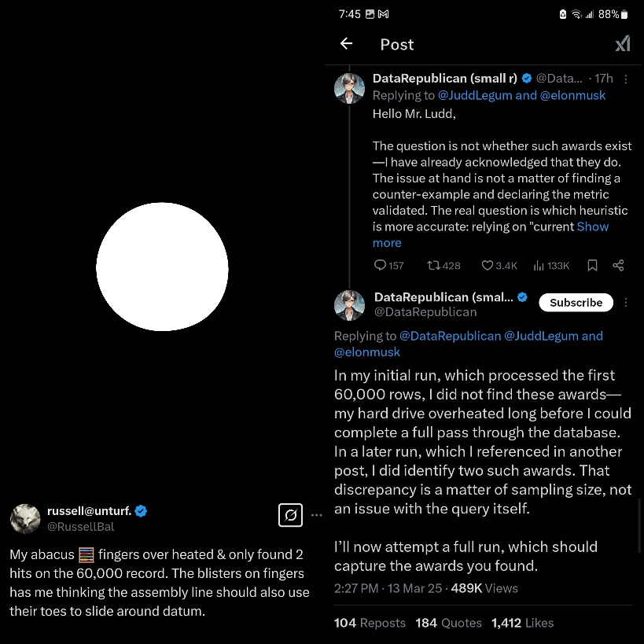Tap the reply icon showing 157 replies
This screenshot has height=644, width=644.
coord(381,266)
